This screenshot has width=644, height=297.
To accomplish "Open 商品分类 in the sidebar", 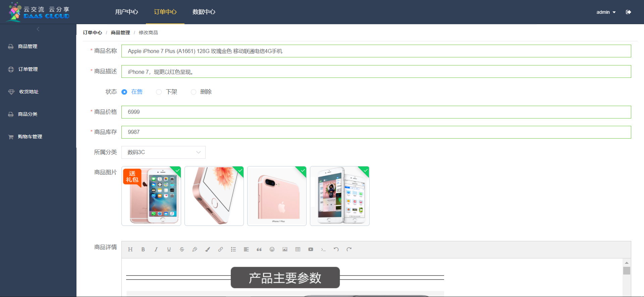I will click(x=28, y=114).
